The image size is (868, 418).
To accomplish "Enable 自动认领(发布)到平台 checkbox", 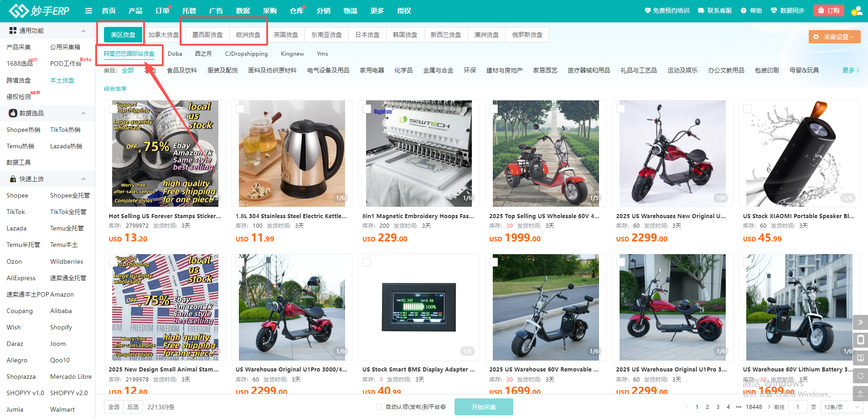I will 379,407.
